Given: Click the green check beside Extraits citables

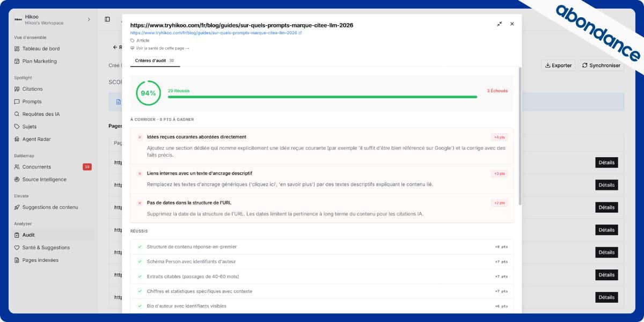Looking at the screenshot, I should (140, 276).
